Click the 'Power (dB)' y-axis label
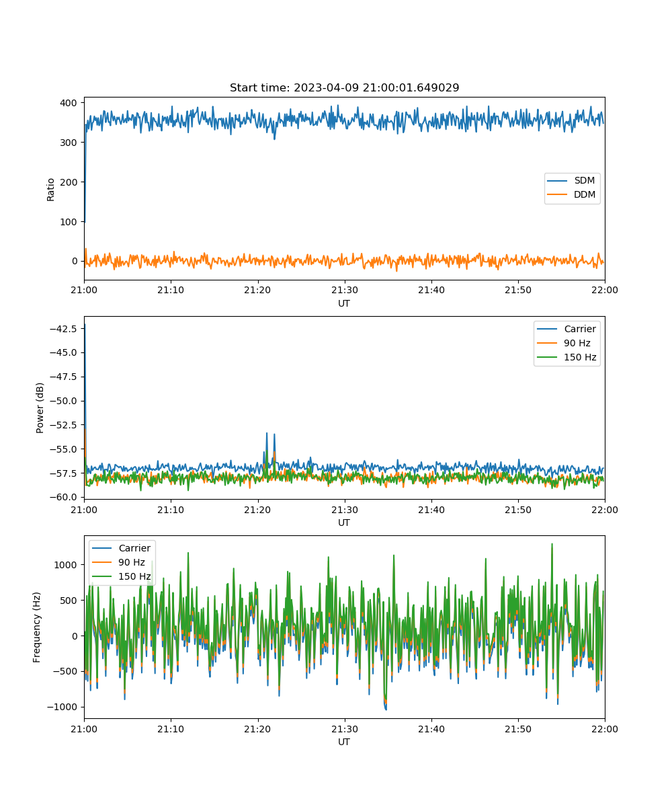 tap(40, 408)
